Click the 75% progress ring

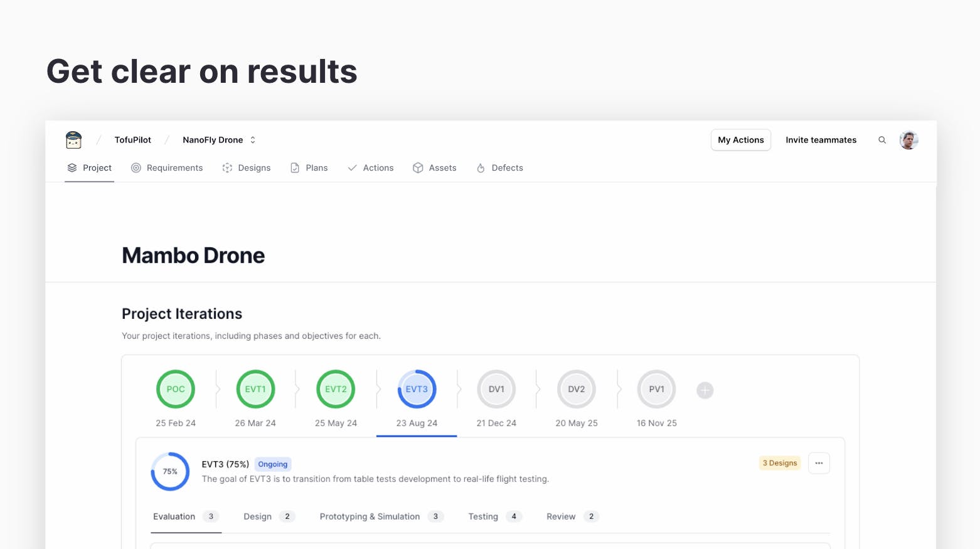(170, 471)
